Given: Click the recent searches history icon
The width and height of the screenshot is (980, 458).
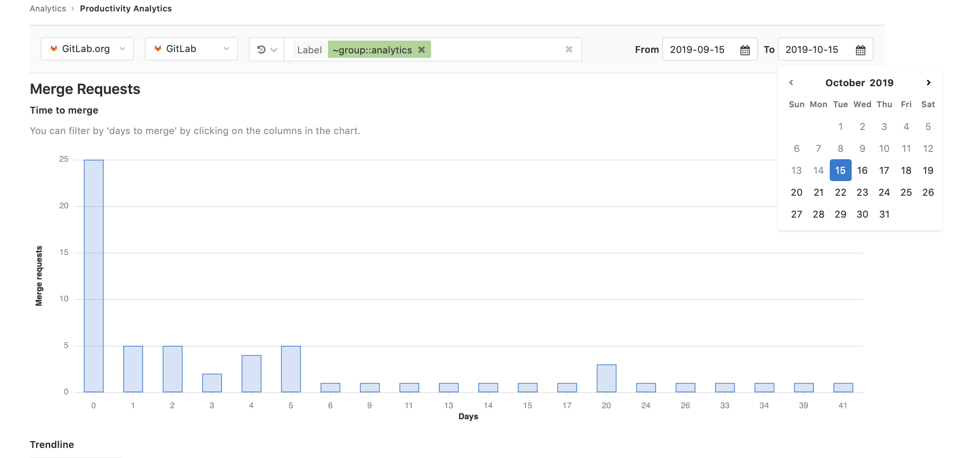Looking at the screenshot, I should coord(262,49).
